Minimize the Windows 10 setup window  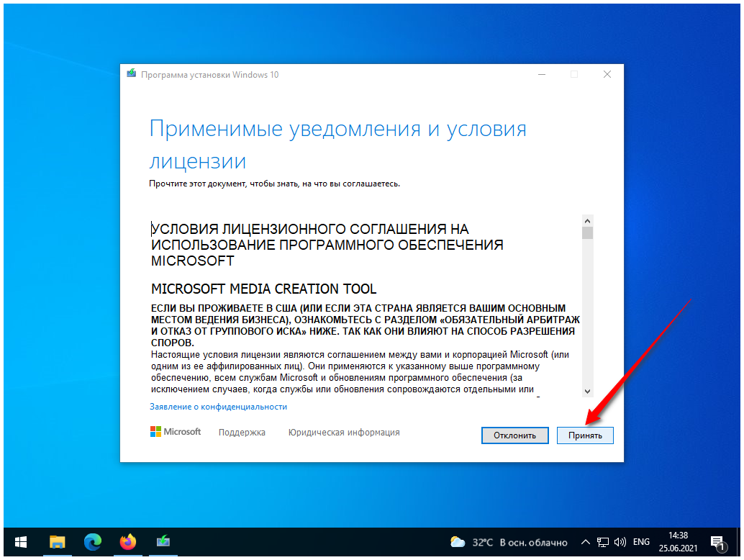(x=542, y=74)
